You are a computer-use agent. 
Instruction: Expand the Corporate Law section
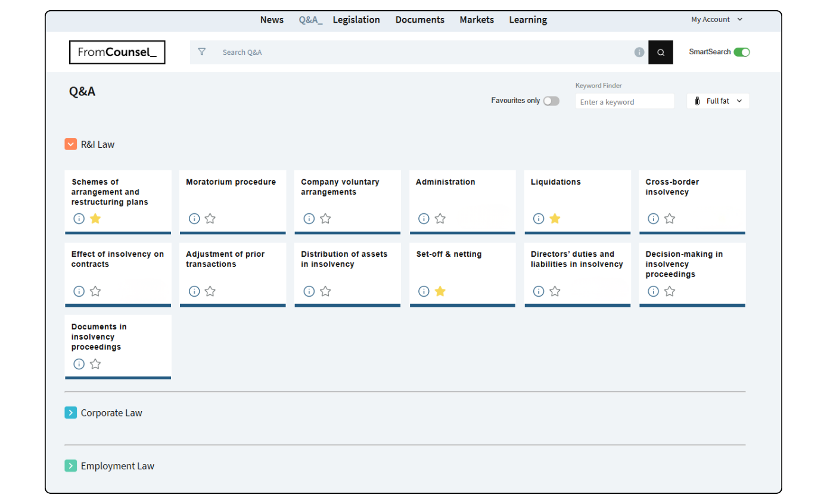click(71, 412)
